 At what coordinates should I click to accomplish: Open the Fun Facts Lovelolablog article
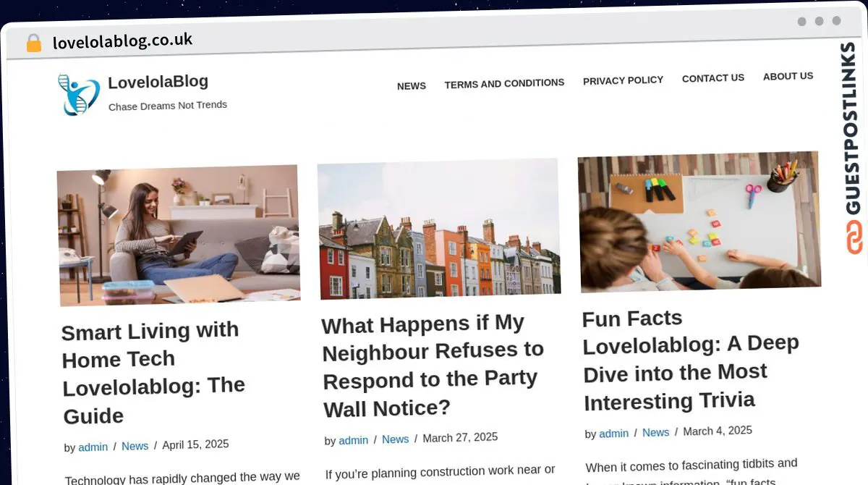point(690,359)
